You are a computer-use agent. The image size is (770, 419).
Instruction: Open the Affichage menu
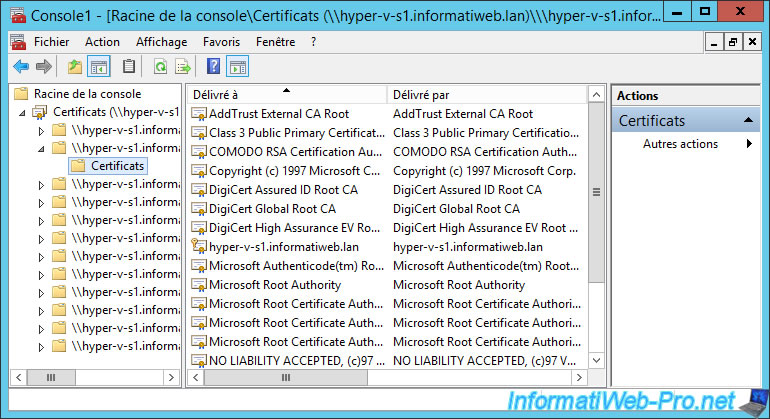(x=161, y=42)
